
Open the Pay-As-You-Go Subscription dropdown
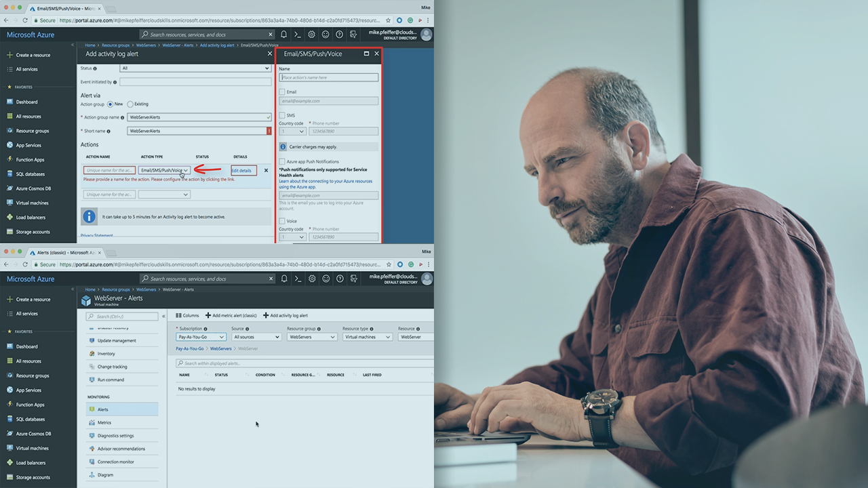pos(201,337)
